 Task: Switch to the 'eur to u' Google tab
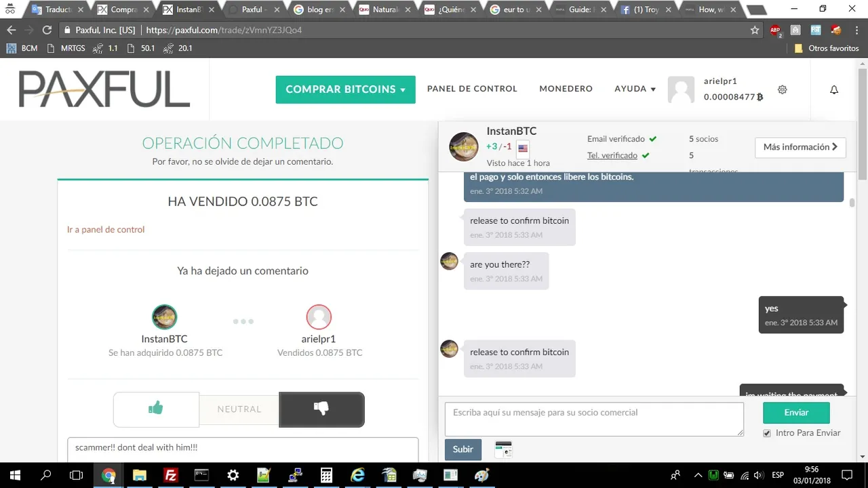tap(515, 10)
